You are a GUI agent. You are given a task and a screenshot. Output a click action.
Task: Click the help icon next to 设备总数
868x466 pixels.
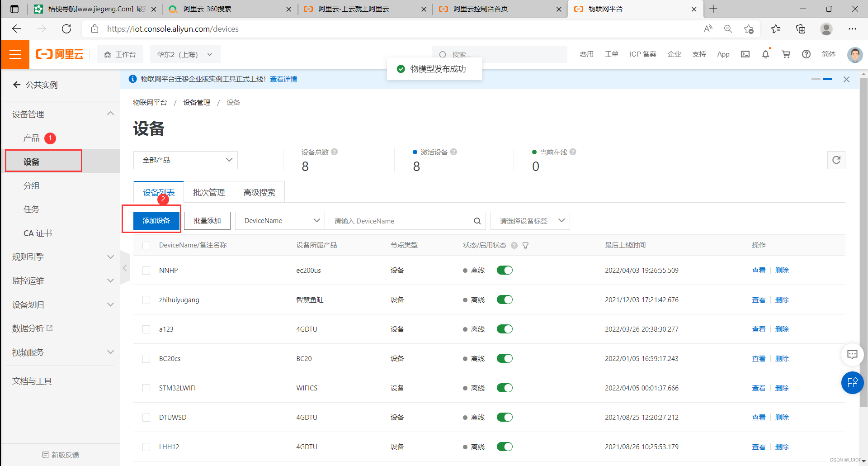335,152
